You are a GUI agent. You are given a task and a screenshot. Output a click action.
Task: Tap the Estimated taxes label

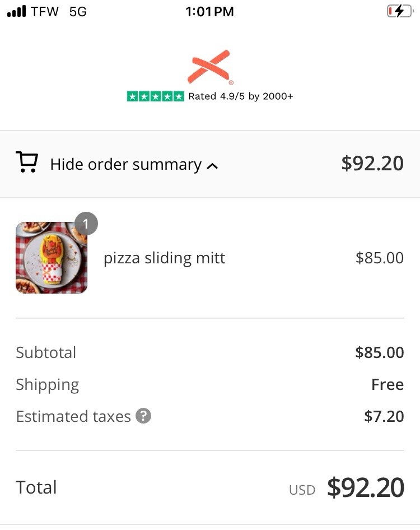coord(73,416)
